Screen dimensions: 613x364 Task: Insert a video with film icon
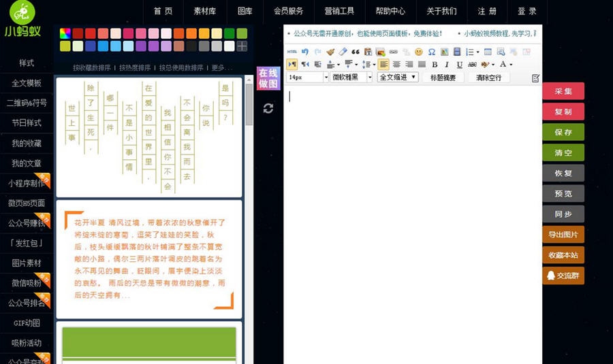click(456, 52)
